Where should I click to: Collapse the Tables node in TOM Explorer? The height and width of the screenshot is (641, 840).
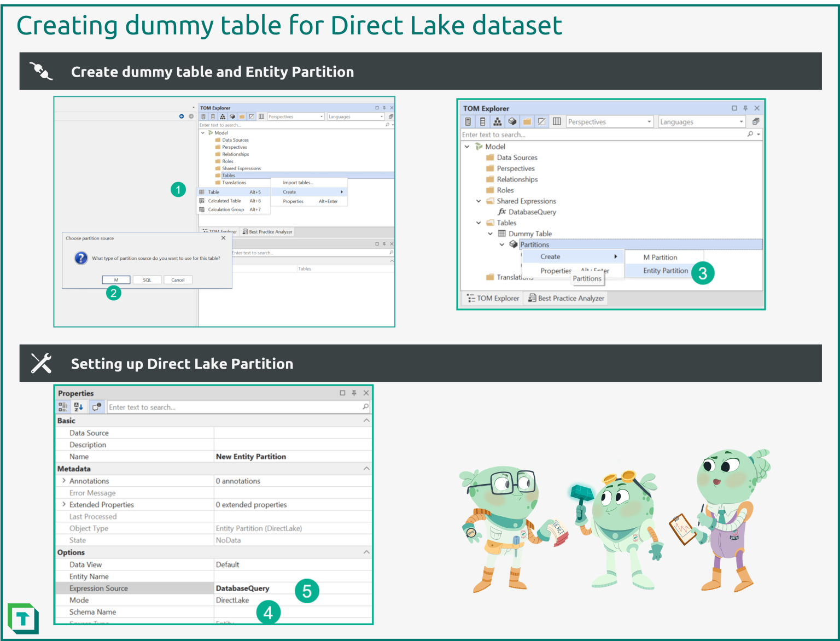pos(479,223)
